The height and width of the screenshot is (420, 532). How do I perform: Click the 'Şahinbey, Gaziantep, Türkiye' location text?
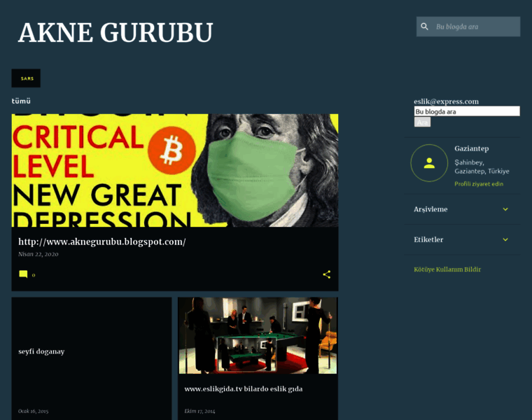482,167
